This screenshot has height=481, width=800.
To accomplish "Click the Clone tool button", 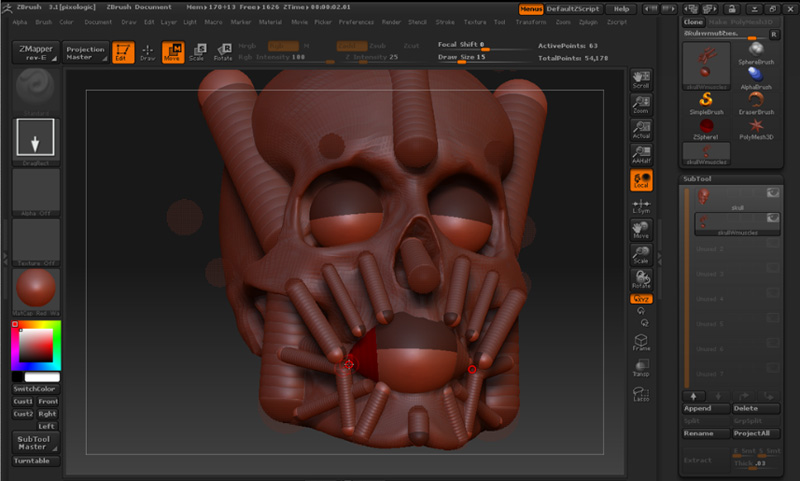I will pos(693,22).
